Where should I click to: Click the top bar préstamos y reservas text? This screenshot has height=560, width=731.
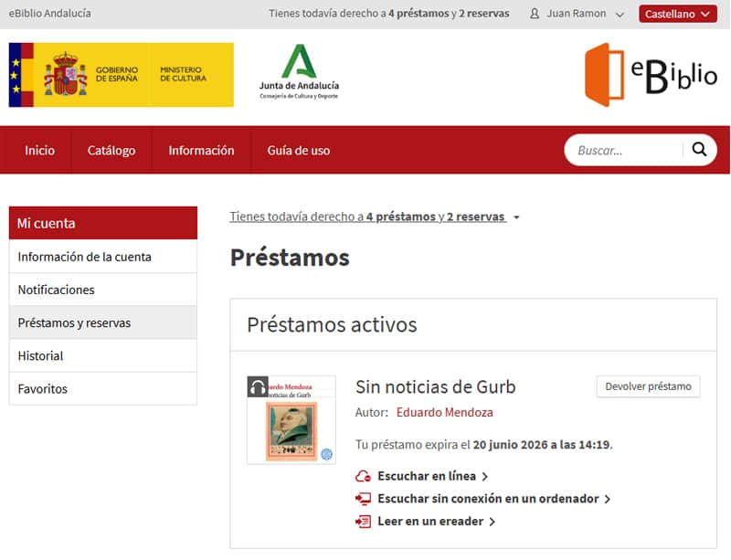pyautogui.click(x=389, y=14)
